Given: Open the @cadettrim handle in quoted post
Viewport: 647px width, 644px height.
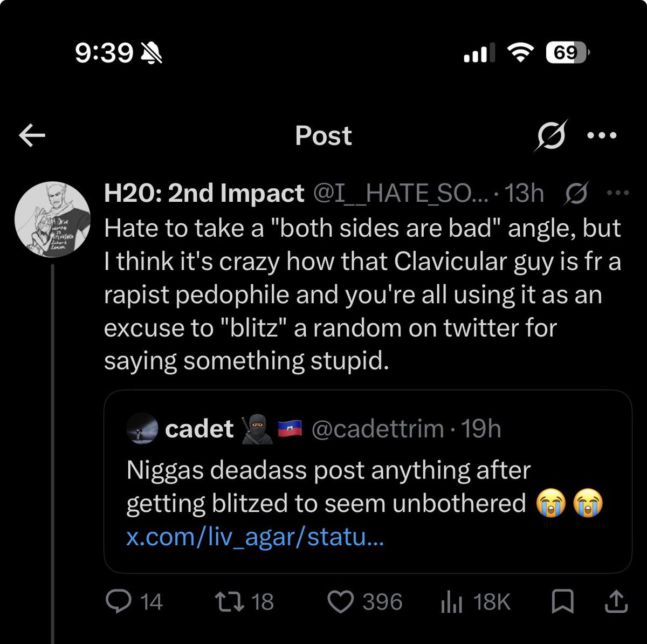Looking at the screenshot, I should 377,429.
